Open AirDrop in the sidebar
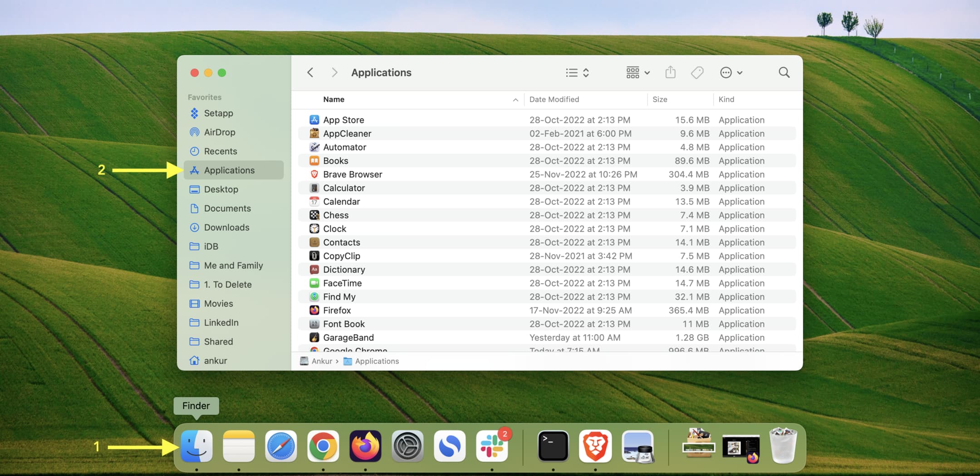The height and width of the screenshot is (476, 980). click(234, 132)
